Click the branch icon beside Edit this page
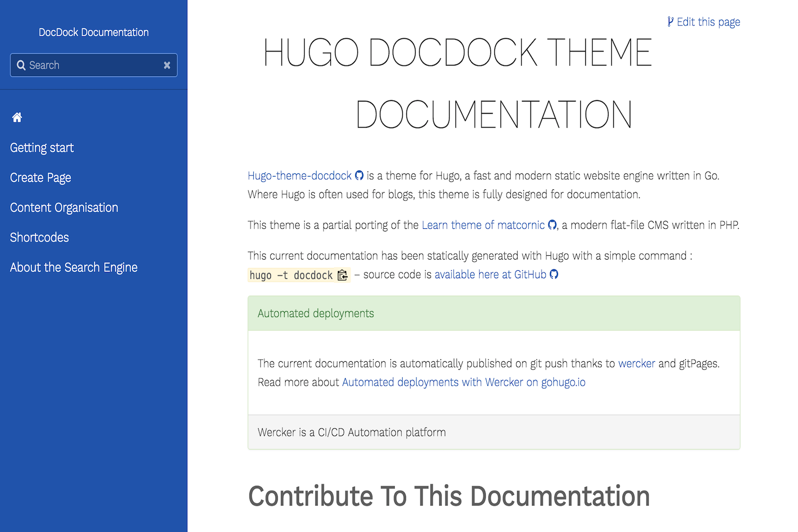This screenshot has width=798, height=532. (671, 22)
